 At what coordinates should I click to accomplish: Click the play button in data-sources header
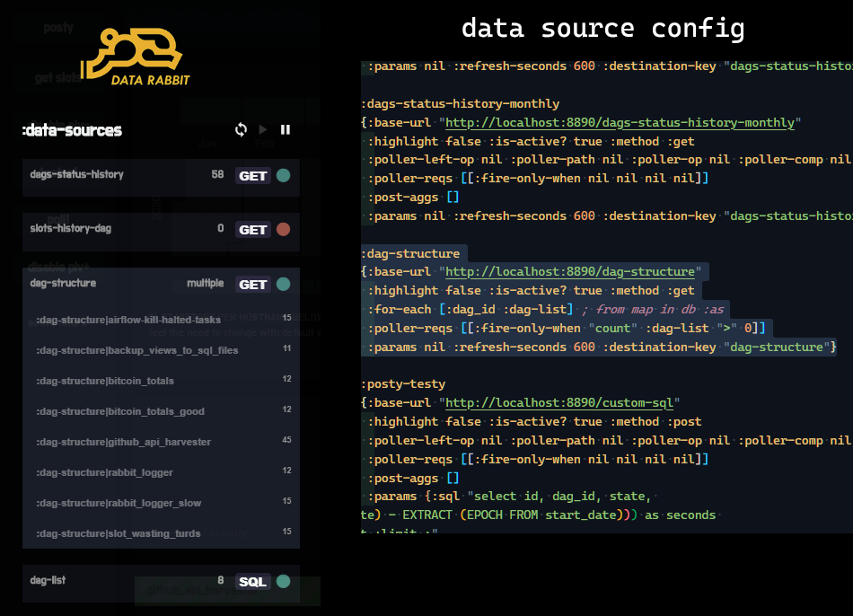[263, 129]
